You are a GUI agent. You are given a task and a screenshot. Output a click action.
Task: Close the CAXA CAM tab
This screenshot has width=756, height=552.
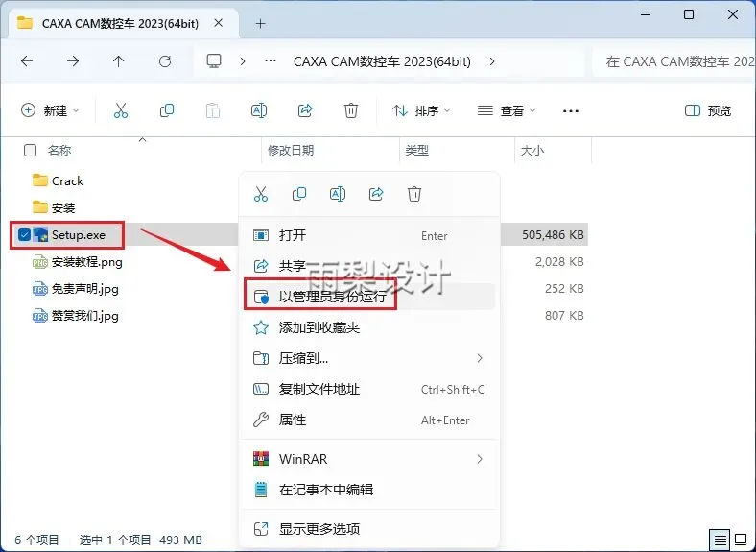(219, 23)
